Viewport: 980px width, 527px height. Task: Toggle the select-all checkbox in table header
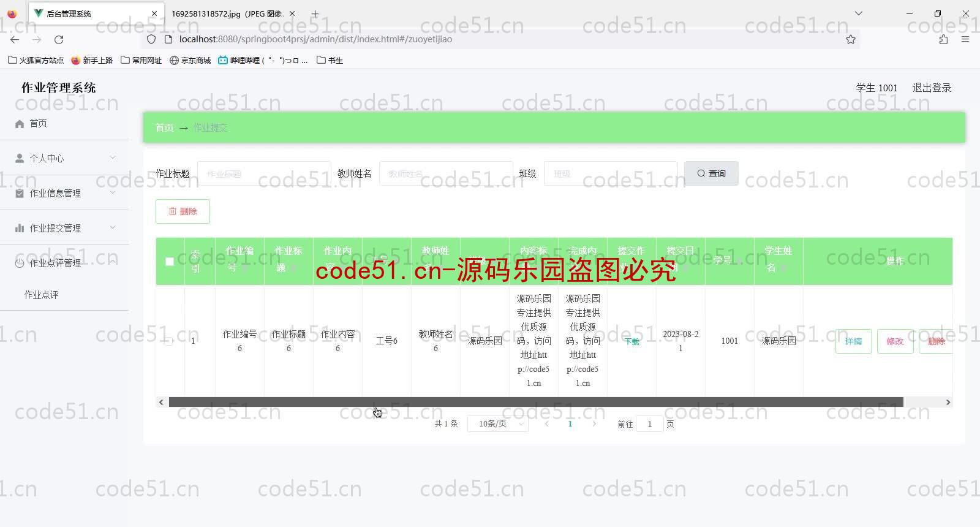coord(170,261)
